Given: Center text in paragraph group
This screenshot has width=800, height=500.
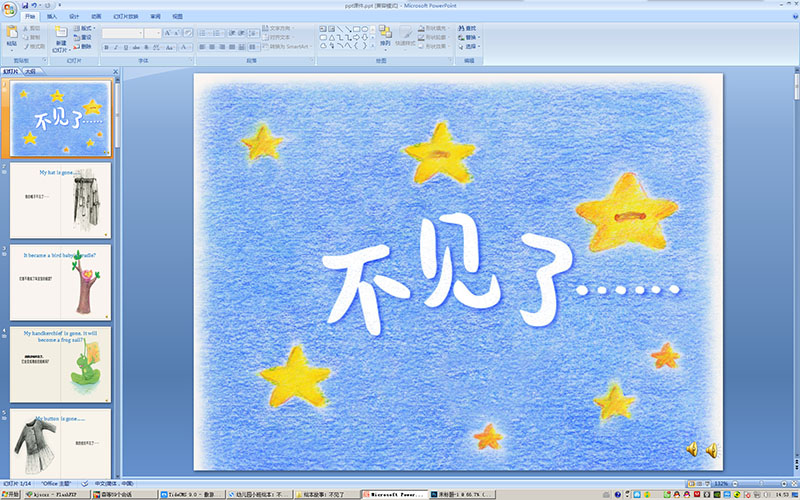Looking at the screenshot, I should (x=212, y=47).
